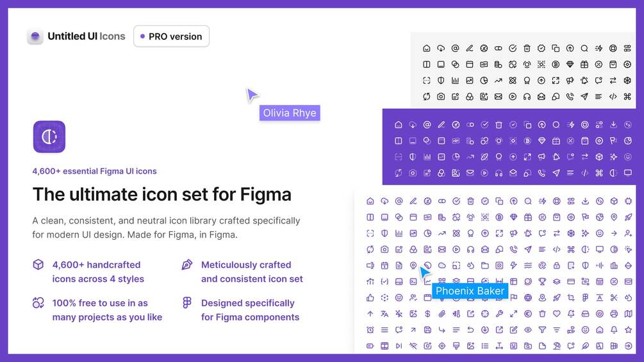Choose the printer icon
Screen dimensions: 644x362
614,314
